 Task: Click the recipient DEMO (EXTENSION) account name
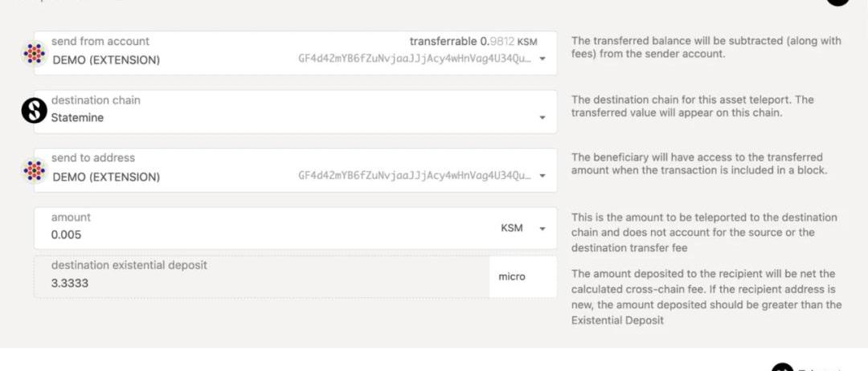point(106,177)
